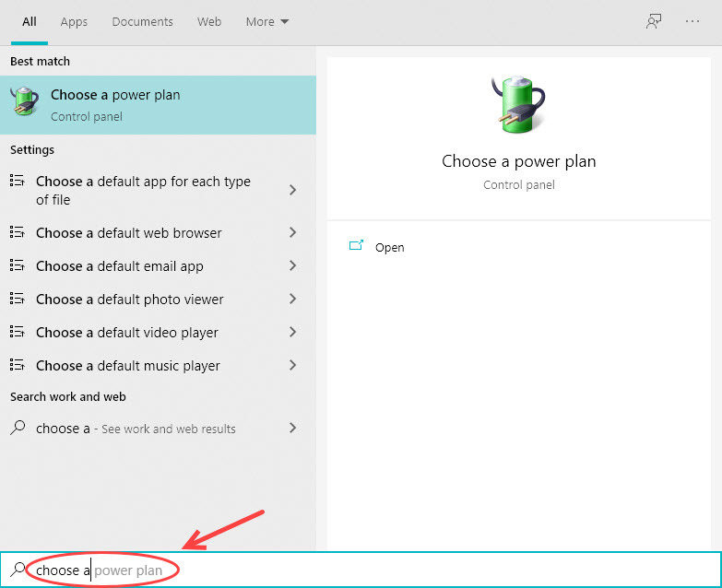722x588 pixels.
Task: Expand the More filter dropdown
Action: click(267, 21)
